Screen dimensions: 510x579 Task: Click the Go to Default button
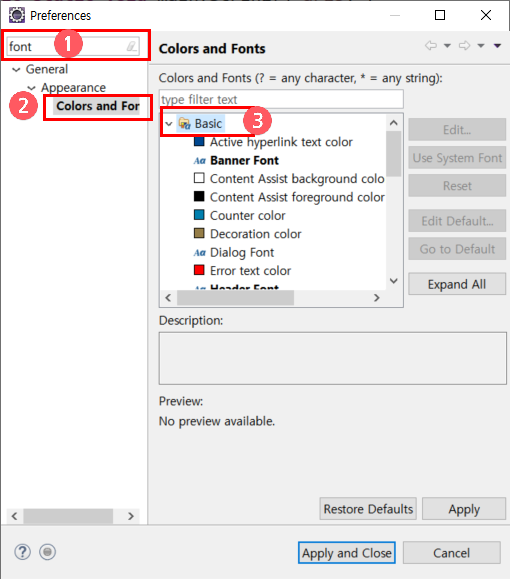(x=457, y=249)
